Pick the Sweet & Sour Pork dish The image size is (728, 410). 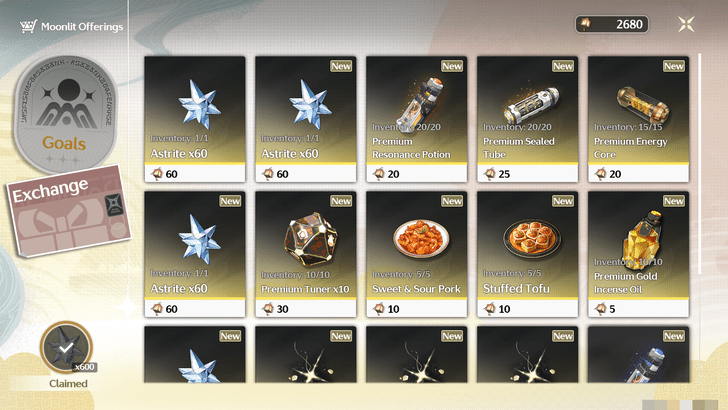(x=416, y=254)
